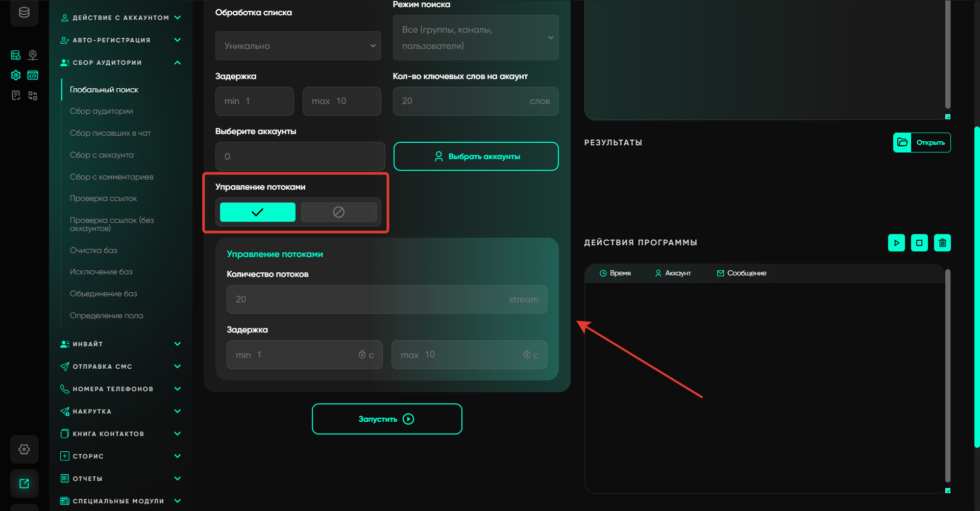The height and width of the screenshot is (511, 980).
Task: Enable thread management with checkmark toggle
Action: 257,212
